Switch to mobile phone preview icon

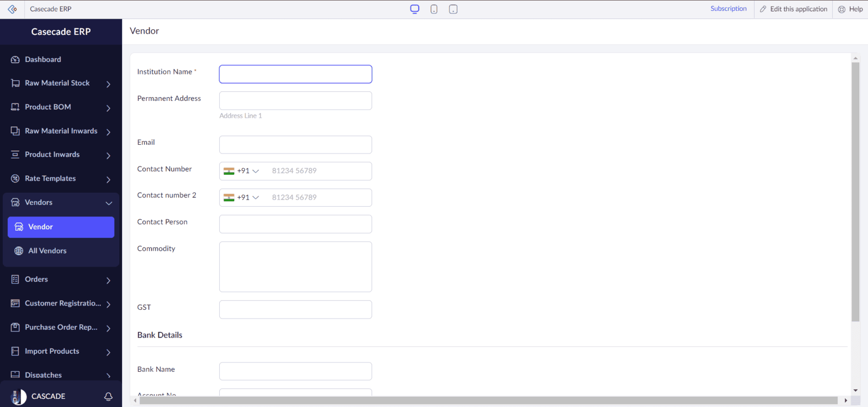(434, 9)
